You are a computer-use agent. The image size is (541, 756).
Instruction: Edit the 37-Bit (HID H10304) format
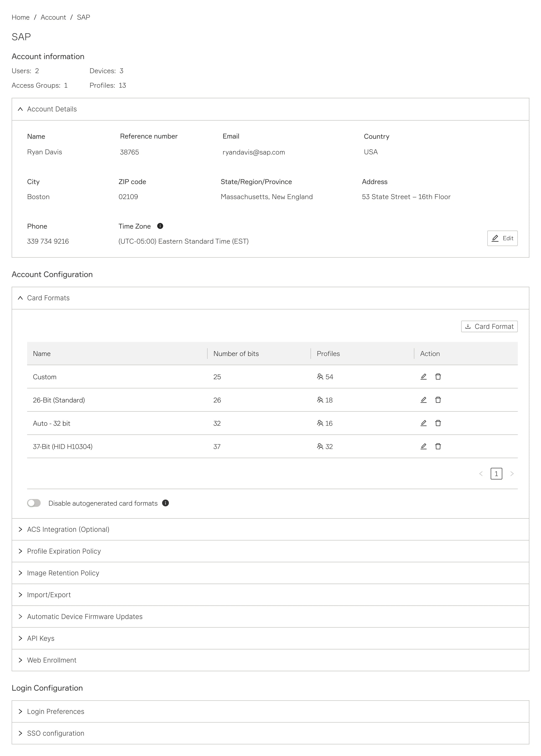pyautogui.click(x=423, y=446)
